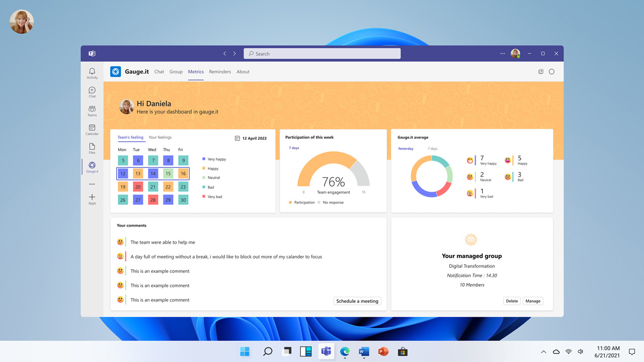Click the Neutral emoji in averages

point(470,177)
